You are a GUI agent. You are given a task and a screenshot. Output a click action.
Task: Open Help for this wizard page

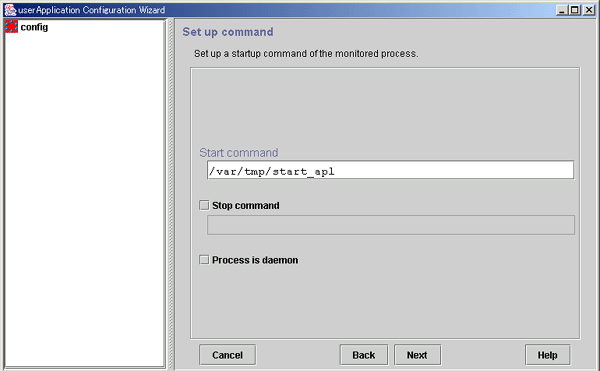[547, 355]
